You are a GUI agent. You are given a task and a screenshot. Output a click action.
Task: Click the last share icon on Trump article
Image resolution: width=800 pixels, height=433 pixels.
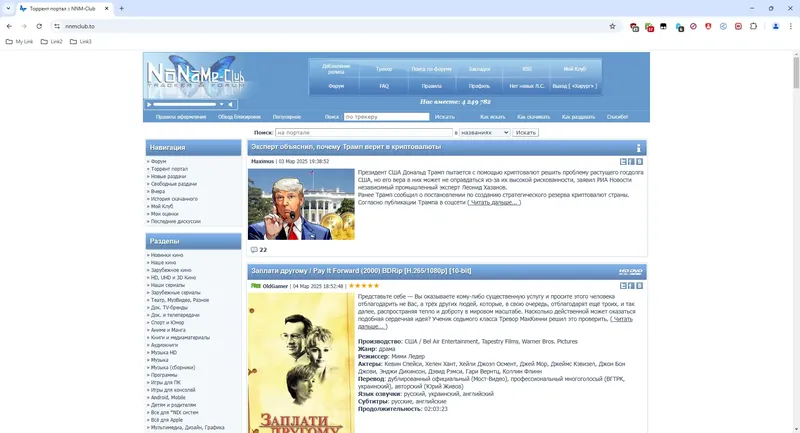coord(639,162)
